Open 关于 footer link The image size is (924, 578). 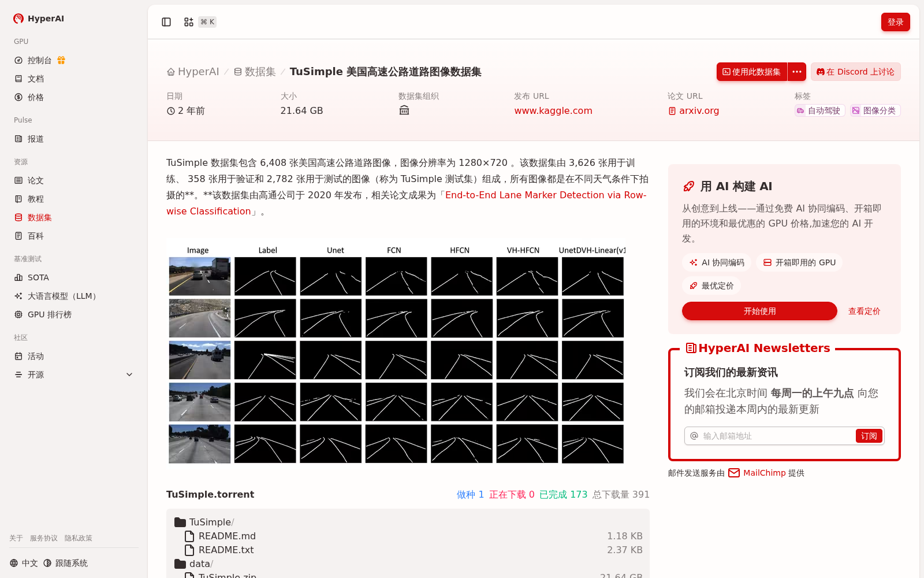coord(16,538)
